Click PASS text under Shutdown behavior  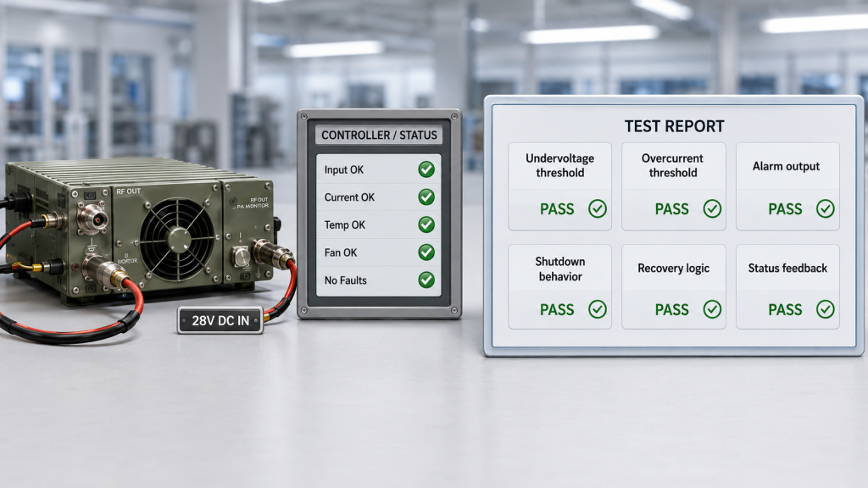tap(557, 310)
